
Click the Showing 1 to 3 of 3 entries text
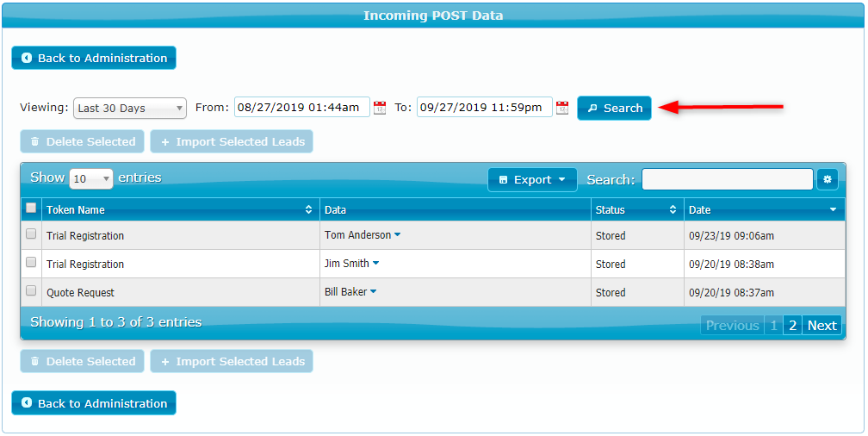115,322
